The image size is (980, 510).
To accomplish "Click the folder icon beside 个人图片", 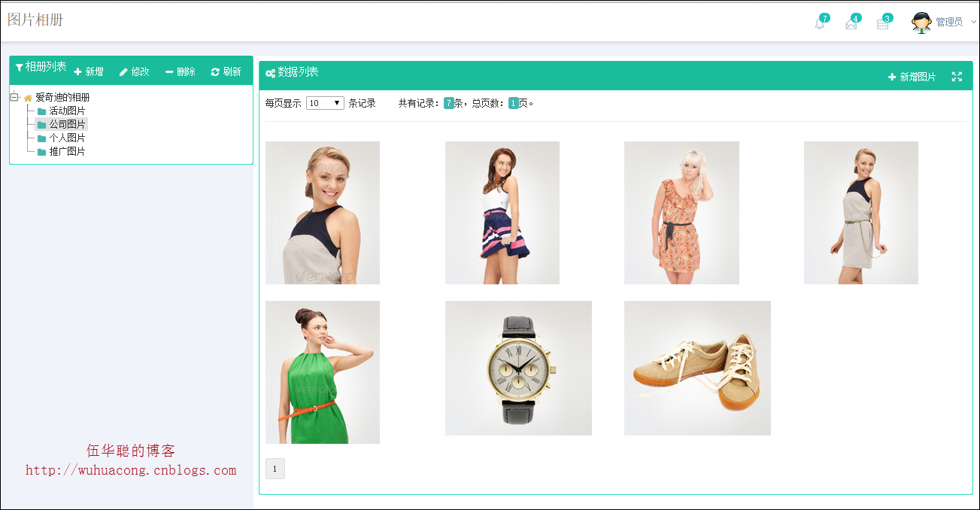I will 42,138.
